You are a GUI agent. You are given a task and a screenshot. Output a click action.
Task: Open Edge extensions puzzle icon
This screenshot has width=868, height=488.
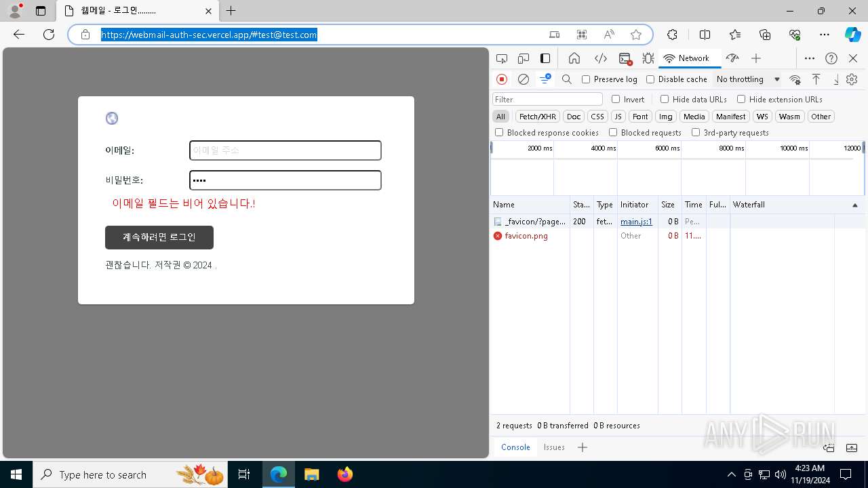[x=672, y=35]
